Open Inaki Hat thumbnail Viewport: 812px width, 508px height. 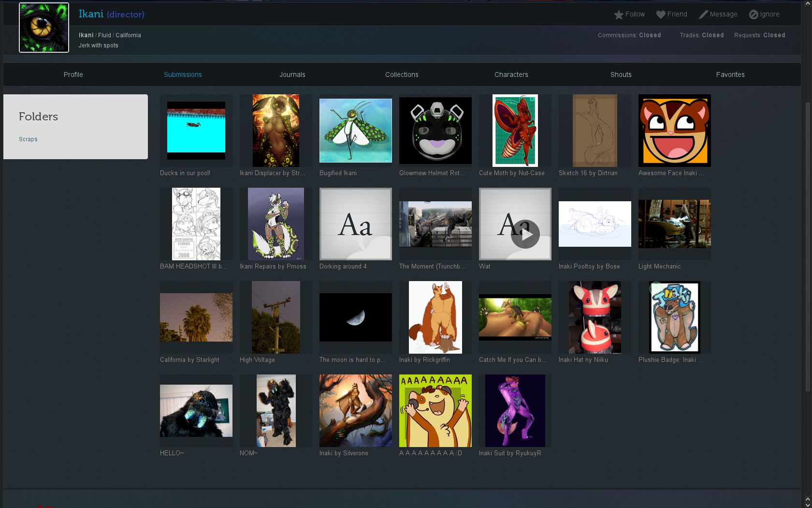click(595, 317)
